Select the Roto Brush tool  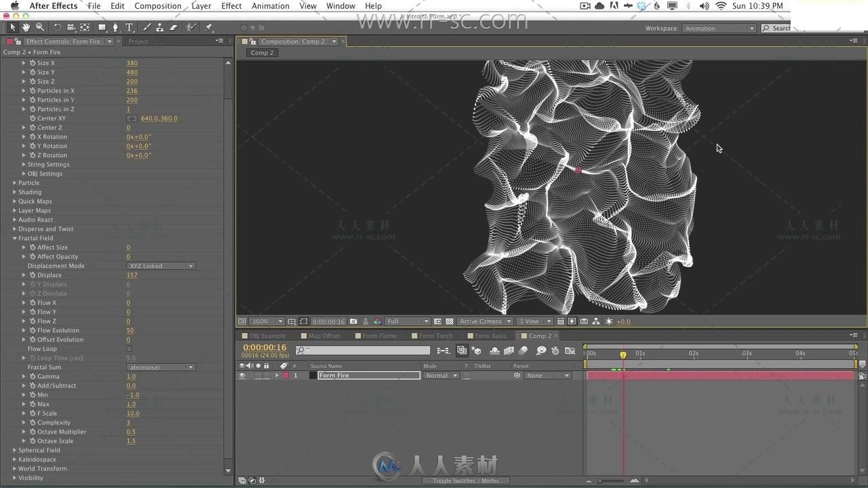[x=191, y=27]
